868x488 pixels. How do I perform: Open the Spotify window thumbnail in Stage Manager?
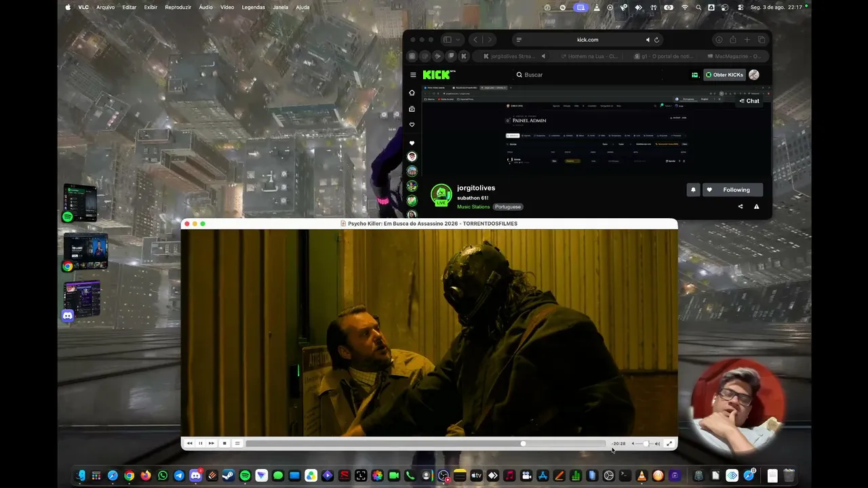coord(80,203)
